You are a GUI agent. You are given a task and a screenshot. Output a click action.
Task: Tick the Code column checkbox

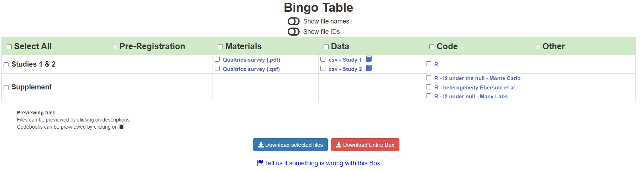(432, 47)
